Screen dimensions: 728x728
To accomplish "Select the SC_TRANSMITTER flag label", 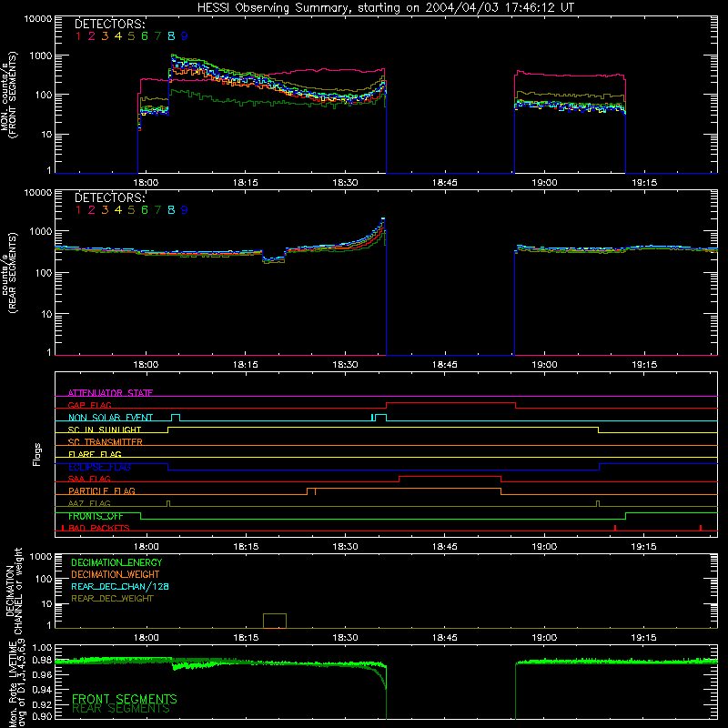I will pyautogui.click(x=106, y=441).
